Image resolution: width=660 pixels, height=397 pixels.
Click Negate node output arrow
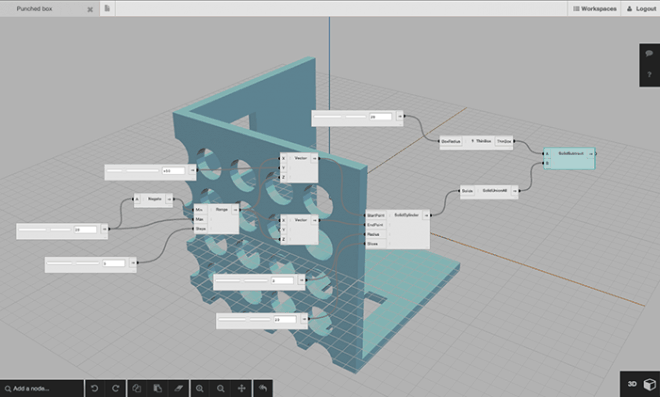coord(169,199)
